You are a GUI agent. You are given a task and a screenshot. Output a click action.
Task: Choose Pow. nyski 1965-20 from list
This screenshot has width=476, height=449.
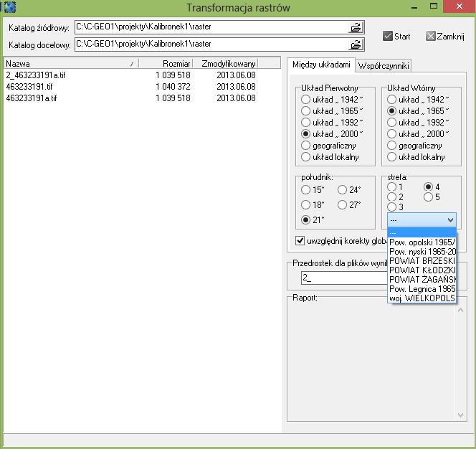click(x=422, y=252)
